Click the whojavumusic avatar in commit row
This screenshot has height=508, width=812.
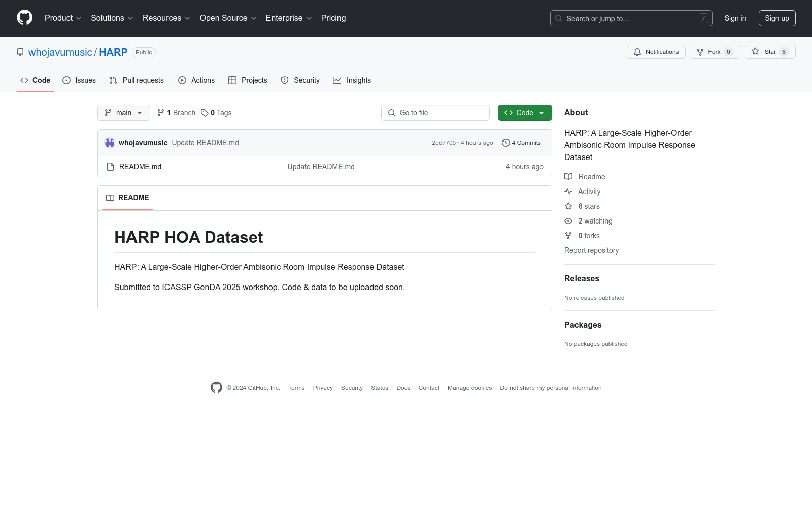point(110,143)
